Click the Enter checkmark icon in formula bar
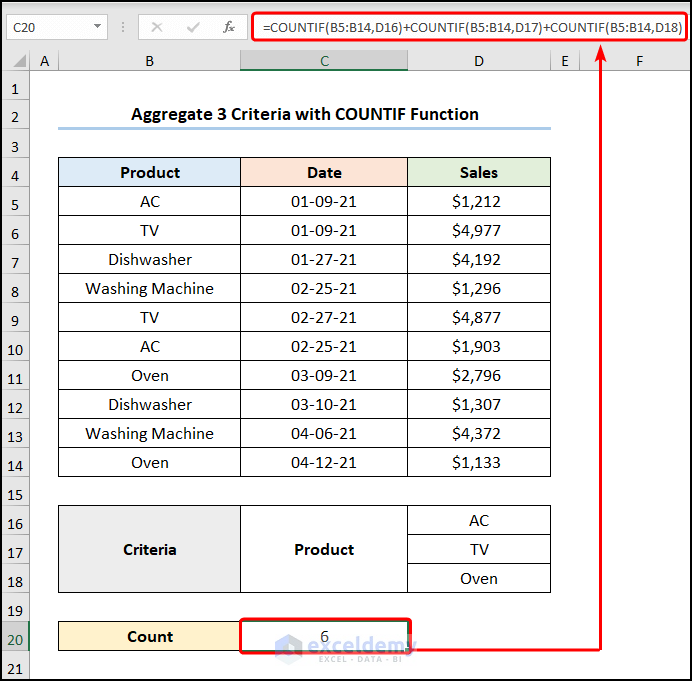This screenshot has width=692, height=681. pos(193,27)
